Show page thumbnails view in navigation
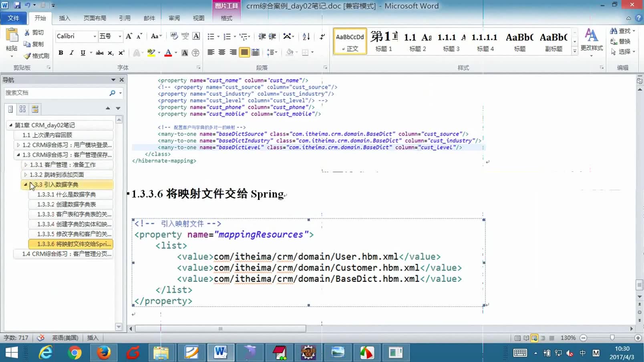The height and width of the screenshot is (362, 644). (x=22, y=109)
